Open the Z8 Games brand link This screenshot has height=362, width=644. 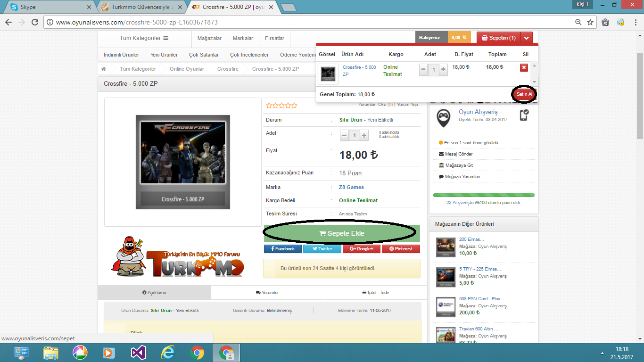tap(352, 187)
